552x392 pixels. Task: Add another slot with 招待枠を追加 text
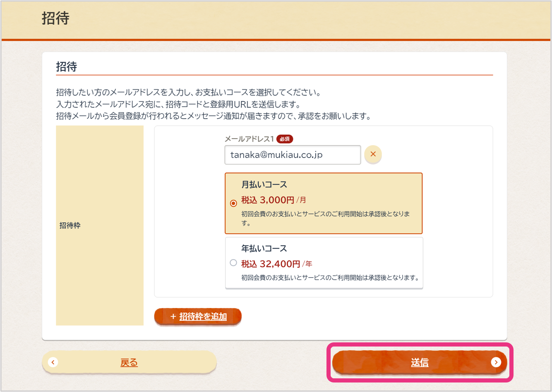point(203,317)
